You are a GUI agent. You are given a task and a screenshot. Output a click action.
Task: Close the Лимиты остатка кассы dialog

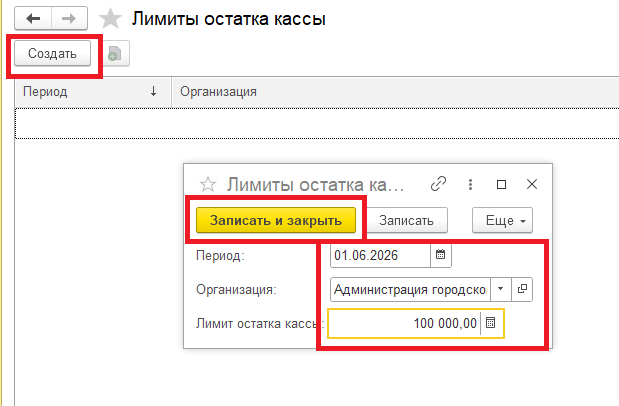point(532,184)
